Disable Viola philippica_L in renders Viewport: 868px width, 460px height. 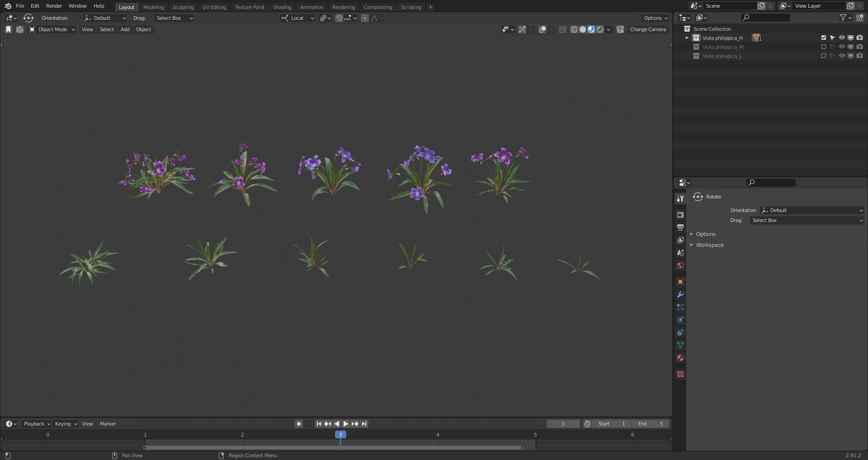pyautogui.click(x=860, y=56)
